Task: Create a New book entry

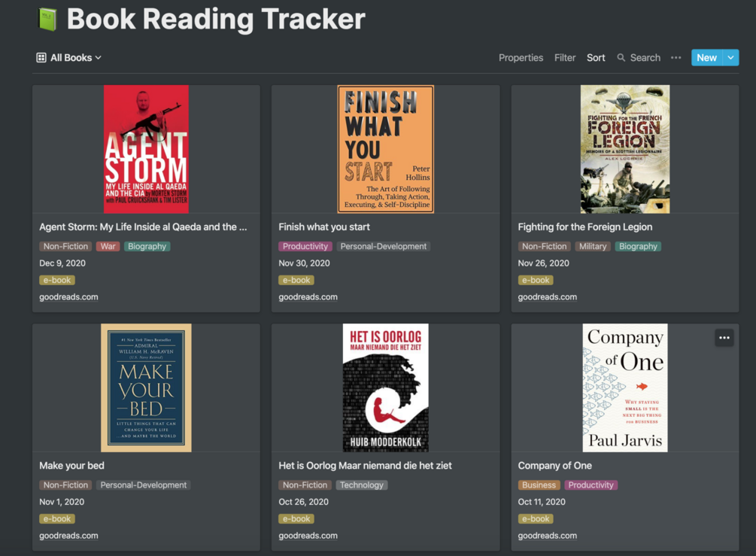Action: click(x=706, y=58)
